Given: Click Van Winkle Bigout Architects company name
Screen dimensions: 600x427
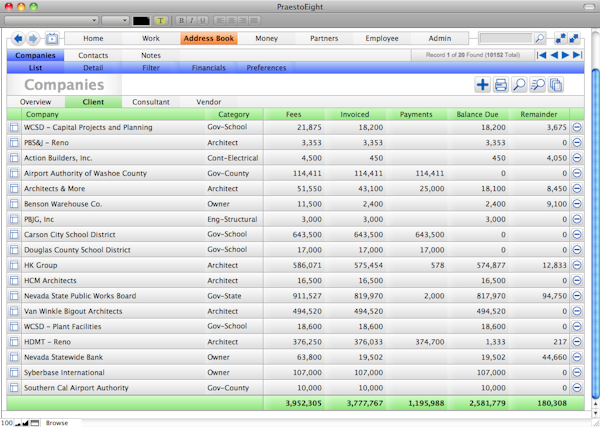Looking at the screenshot, I should click(x=73, y=311).
